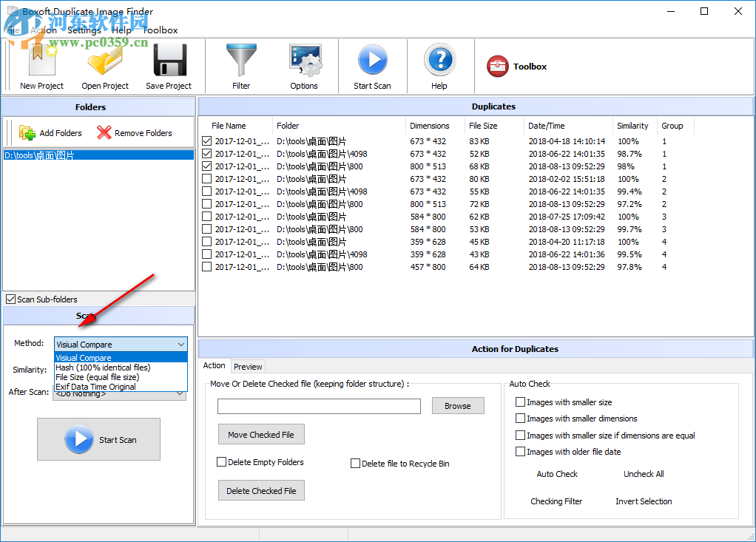Image resolution: width=756 pixels, height=542 pixels.
Task: Switch to the Preview tab
Action: pos(248,366)
